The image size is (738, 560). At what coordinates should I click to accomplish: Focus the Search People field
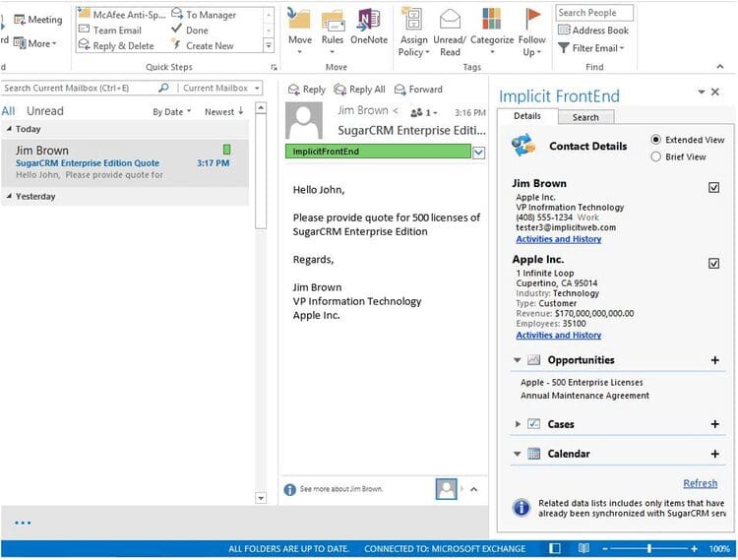point(594,13)
